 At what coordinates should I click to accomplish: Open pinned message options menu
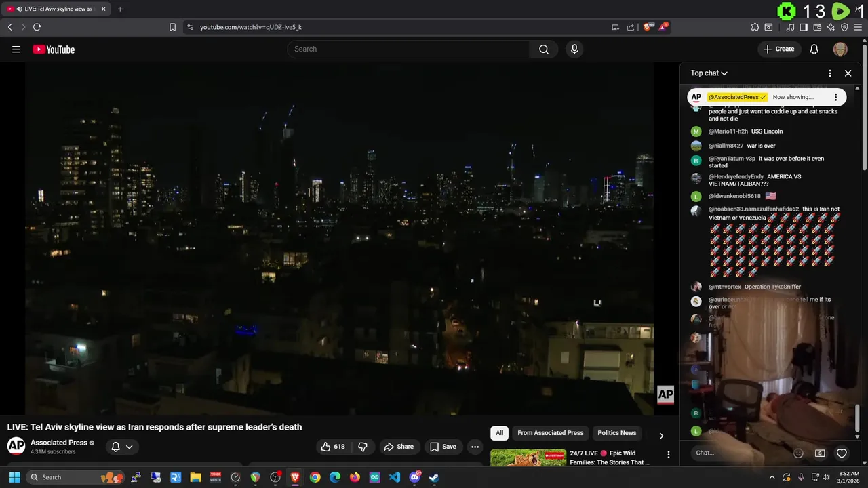point(835,97)
